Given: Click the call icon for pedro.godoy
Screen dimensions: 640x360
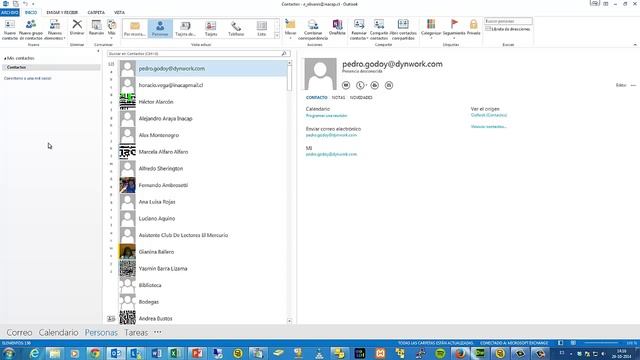Looking at the screenshot, I should [x=360, y=85].
